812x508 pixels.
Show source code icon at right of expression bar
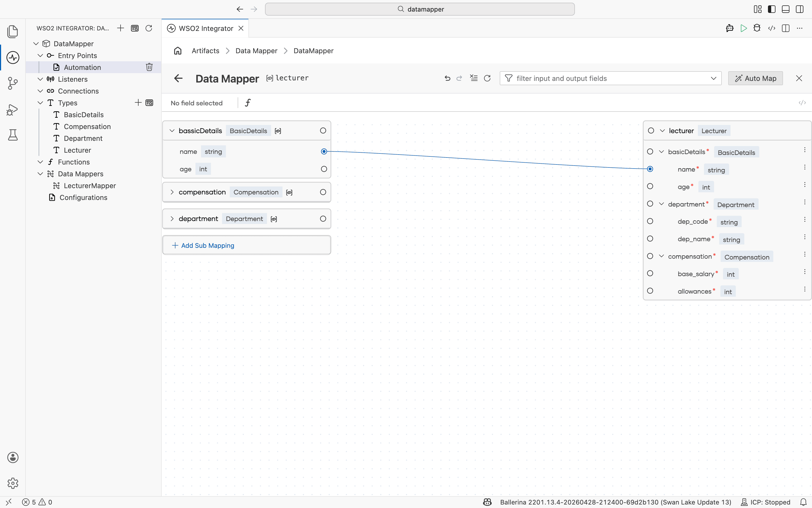pyautogui.click(x=802, y=103)
